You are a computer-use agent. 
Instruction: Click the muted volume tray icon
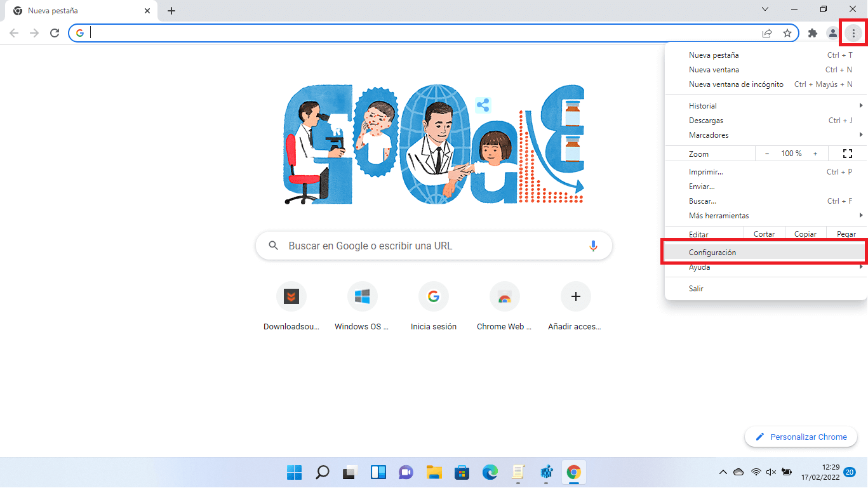pyautogui.click(x=771, y=472)
